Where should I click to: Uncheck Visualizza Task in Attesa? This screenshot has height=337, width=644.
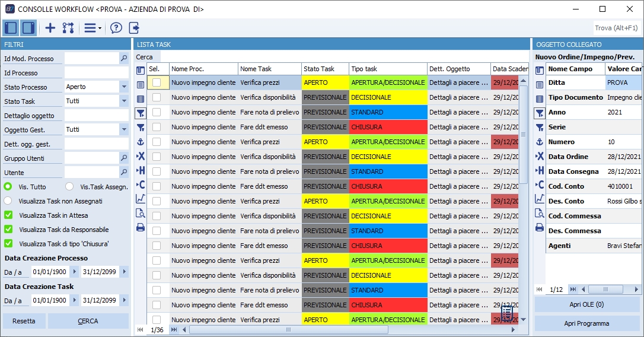8,215
